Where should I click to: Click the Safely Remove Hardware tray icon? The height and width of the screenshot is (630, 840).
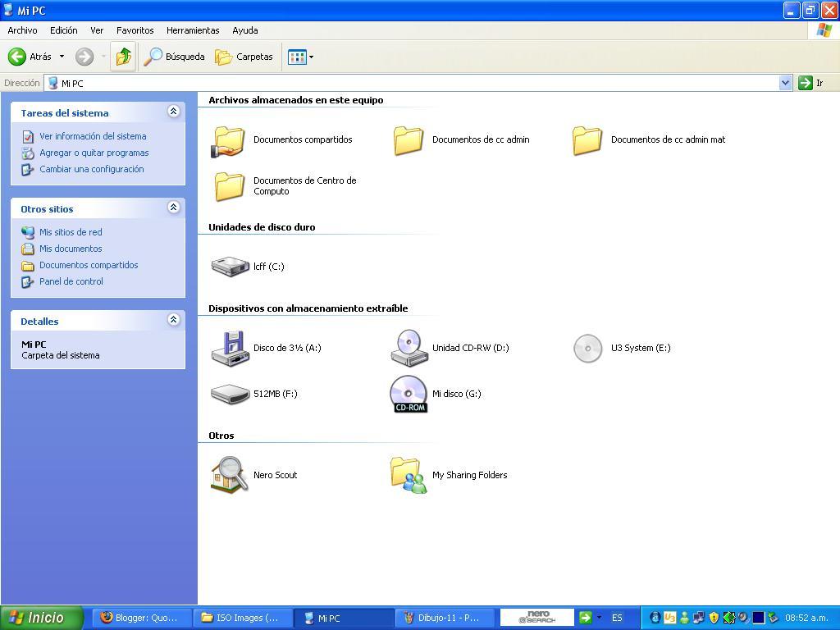point(773,618)
